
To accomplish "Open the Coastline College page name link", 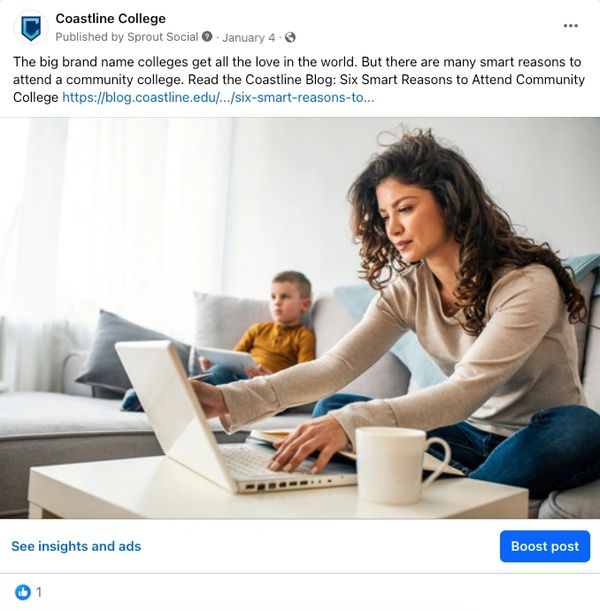I will coord(110,18).
